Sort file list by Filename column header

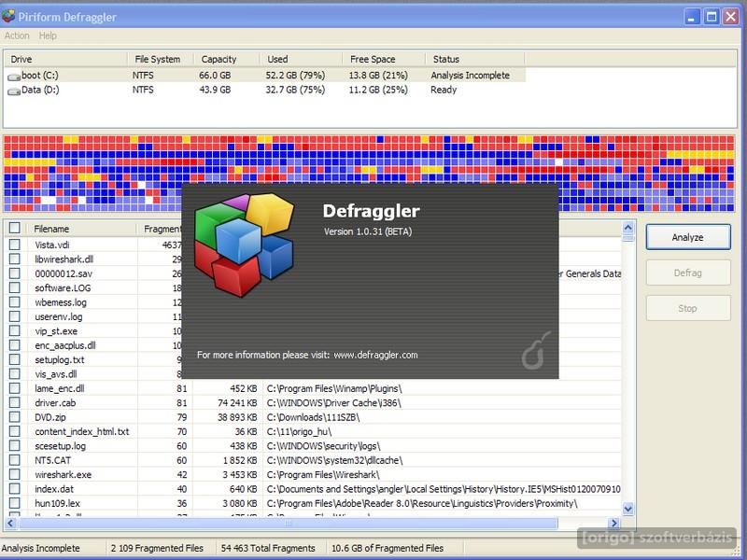coord(81,229)
